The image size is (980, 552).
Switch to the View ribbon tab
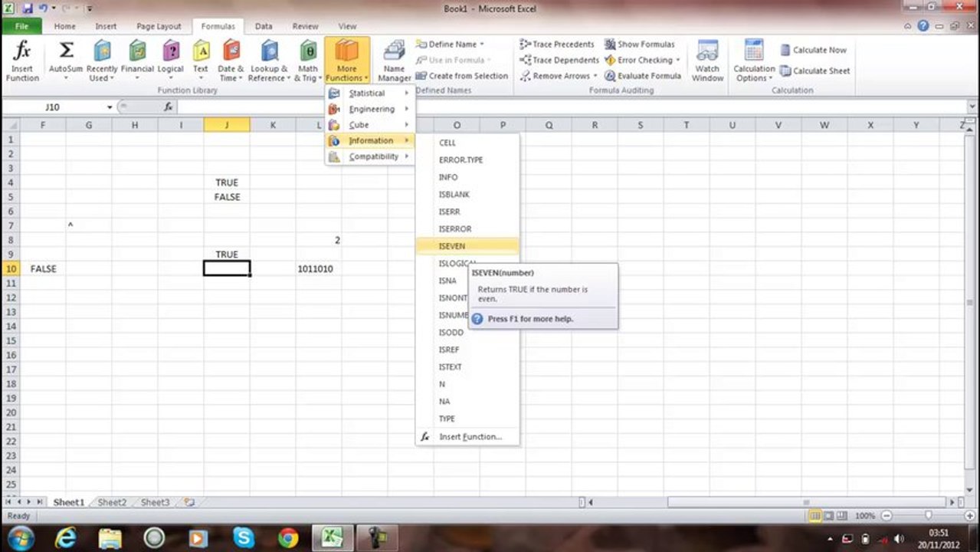tap(347, 26)
